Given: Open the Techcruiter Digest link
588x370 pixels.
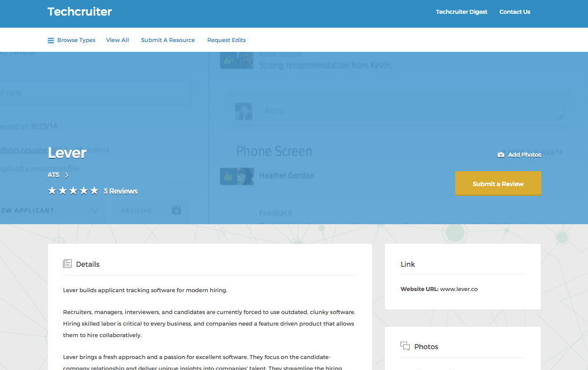Looking at the screenshot, I should (461, 12).
